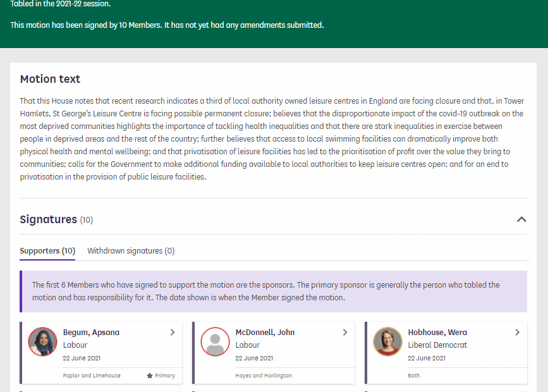Screen dimensions: 548x392
Task: Open Apsana Begum's profile photo
Action: coord(43,342)
